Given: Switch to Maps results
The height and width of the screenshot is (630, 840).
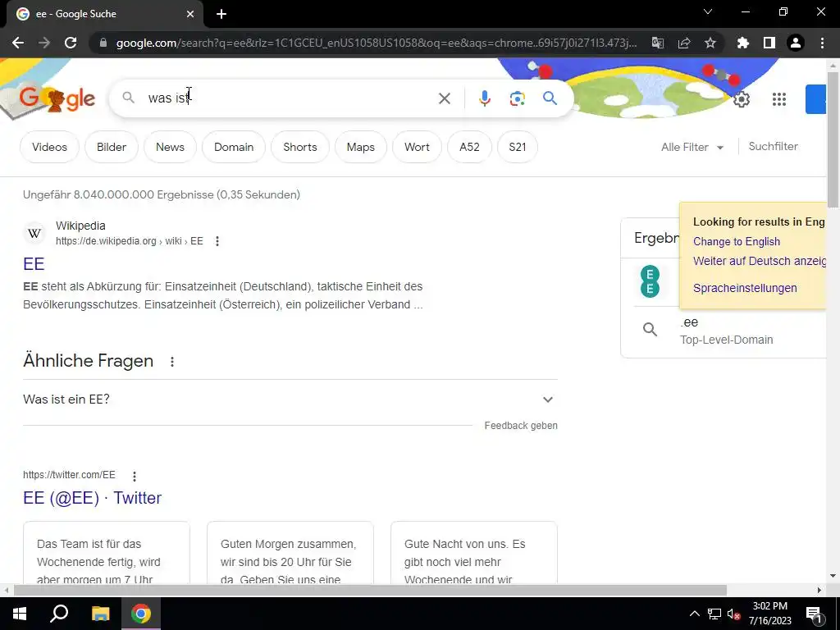Looking at the screenshot, I should (361, 147).
